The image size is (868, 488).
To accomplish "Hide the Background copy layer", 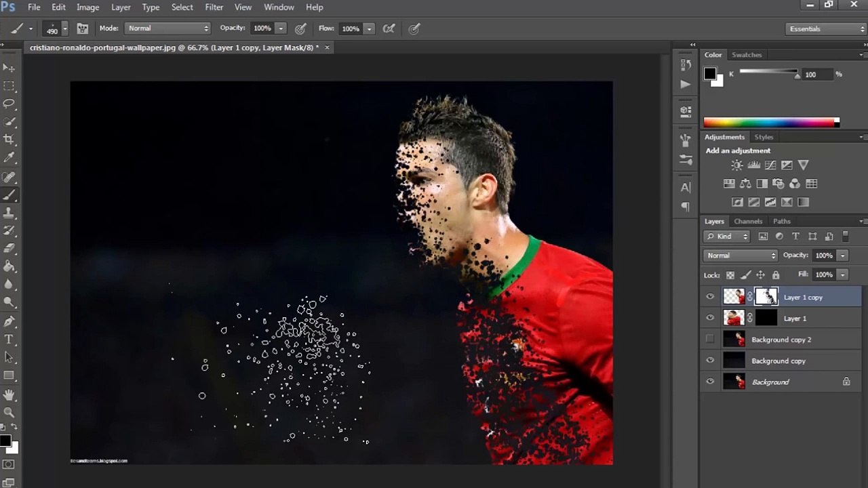I will [710, 361].
